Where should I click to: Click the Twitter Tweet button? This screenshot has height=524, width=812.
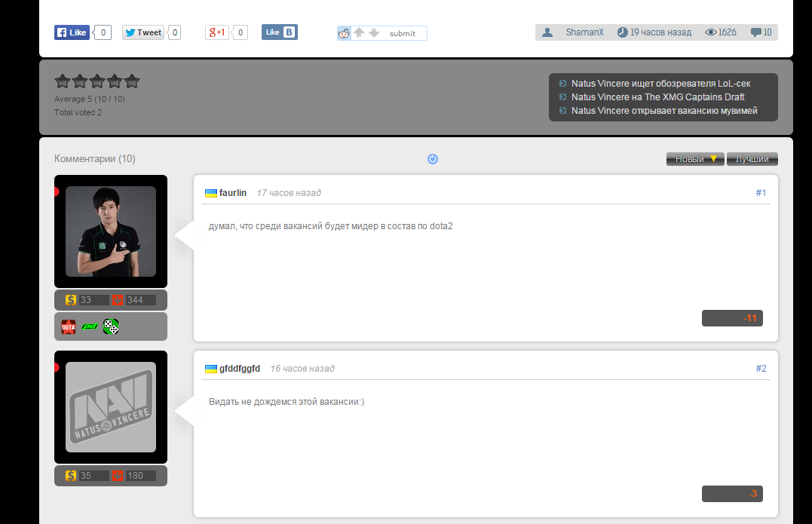click(143, 32)
